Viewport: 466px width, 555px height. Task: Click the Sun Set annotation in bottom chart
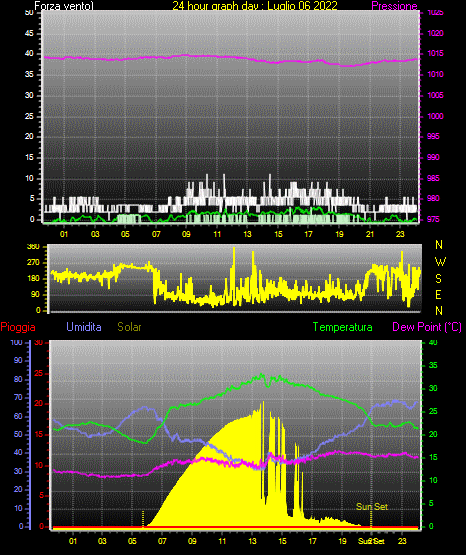point(372,507)
